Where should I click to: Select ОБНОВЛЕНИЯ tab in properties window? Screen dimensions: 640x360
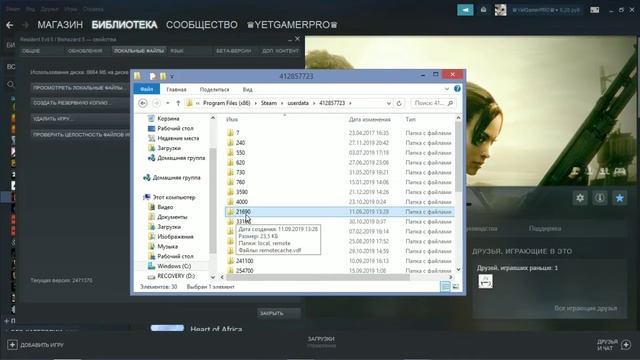85,51
